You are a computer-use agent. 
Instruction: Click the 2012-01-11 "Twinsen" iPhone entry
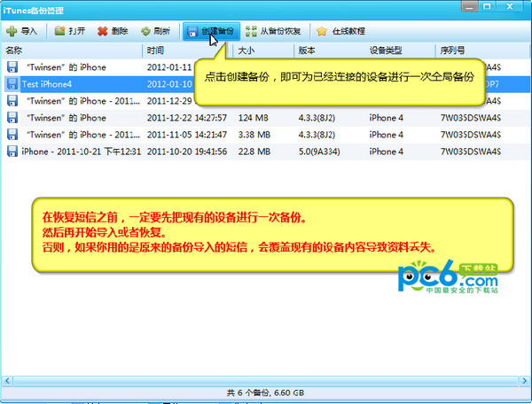(66, 67)
